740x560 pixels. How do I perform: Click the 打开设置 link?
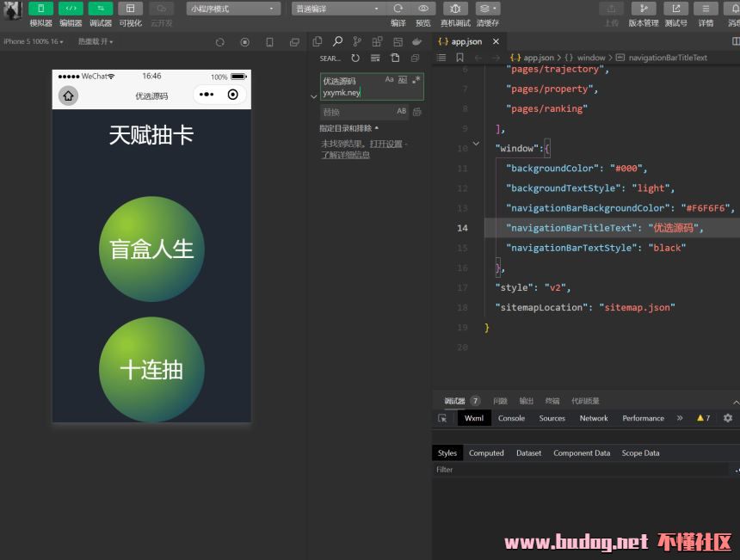pos(385,144)
